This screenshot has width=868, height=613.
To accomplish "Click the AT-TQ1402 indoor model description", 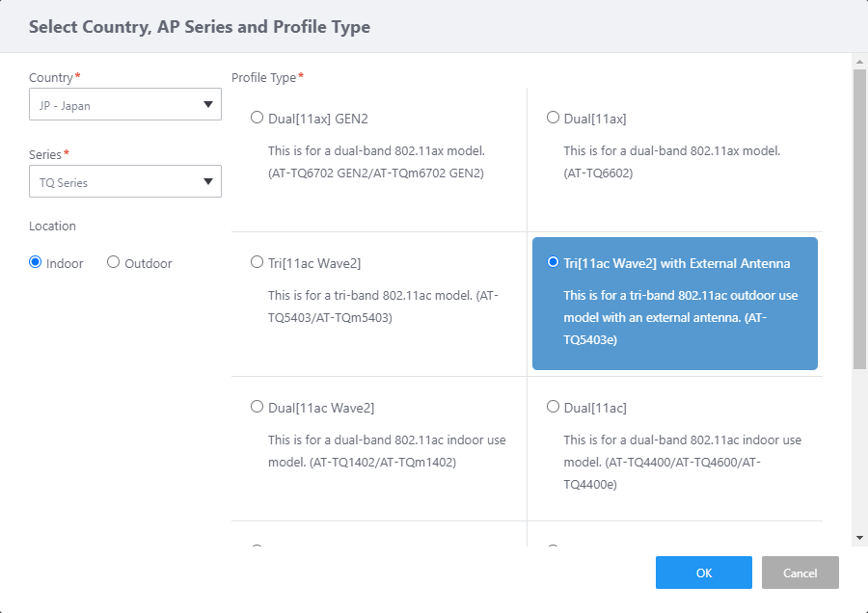I will pyautogui.click(x=386, y=451).
